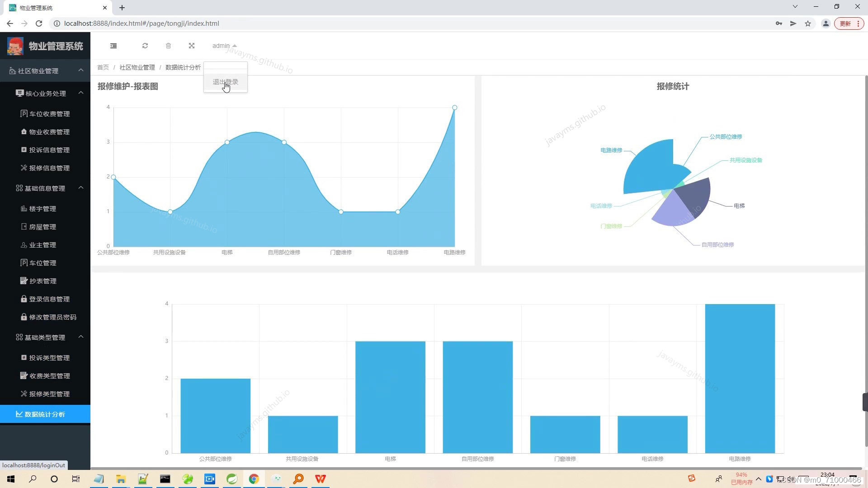
Task: Click the browser profile avatar icon
Action: [826, 23]
